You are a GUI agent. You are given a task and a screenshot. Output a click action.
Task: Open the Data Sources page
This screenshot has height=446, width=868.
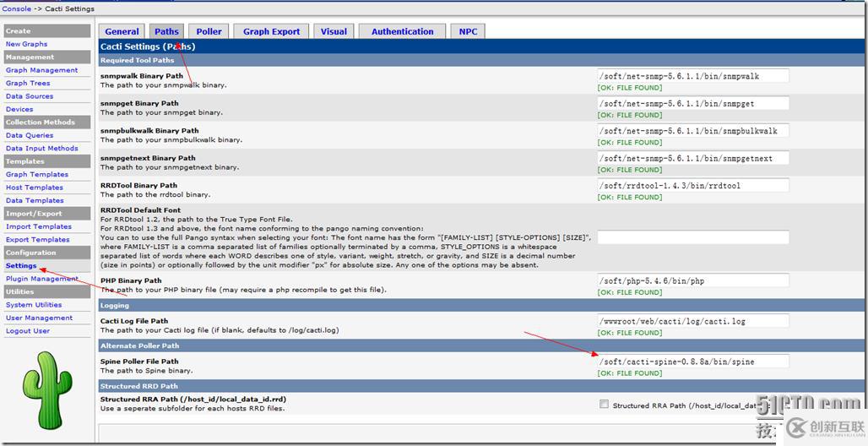coord(30,95)
